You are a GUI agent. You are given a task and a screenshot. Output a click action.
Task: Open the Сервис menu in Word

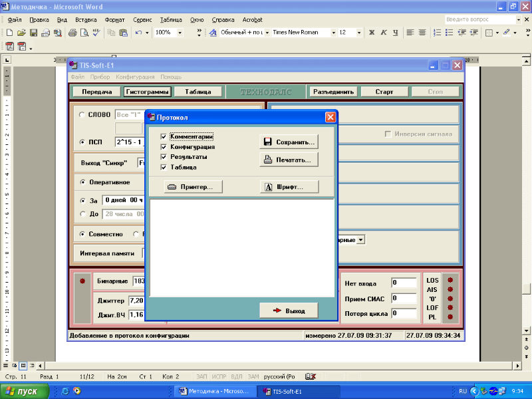(142, 20)
